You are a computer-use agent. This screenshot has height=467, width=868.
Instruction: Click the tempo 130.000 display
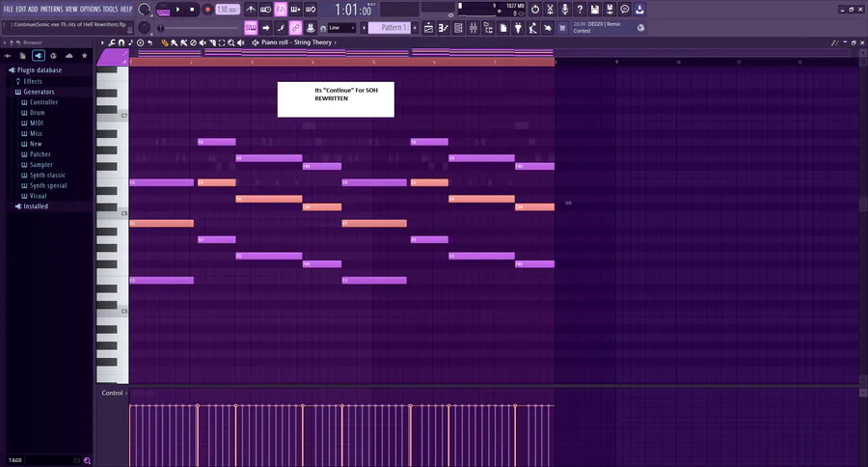(x=228, y=10)
